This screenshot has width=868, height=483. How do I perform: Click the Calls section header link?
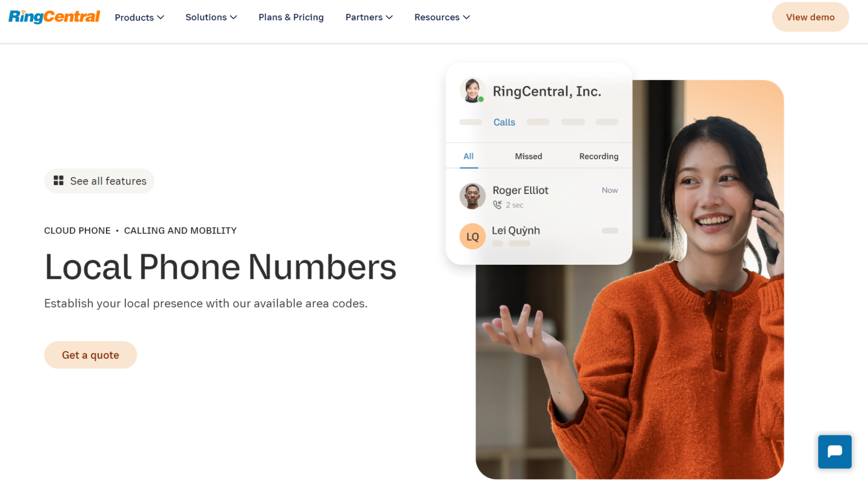pos(505,122)
